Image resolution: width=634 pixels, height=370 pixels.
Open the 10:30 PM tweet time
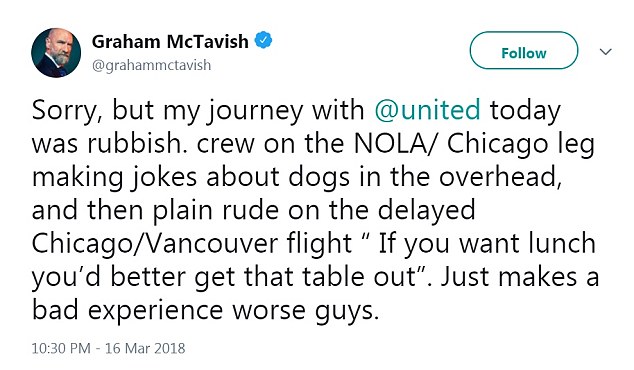click(x=61, y=348)
